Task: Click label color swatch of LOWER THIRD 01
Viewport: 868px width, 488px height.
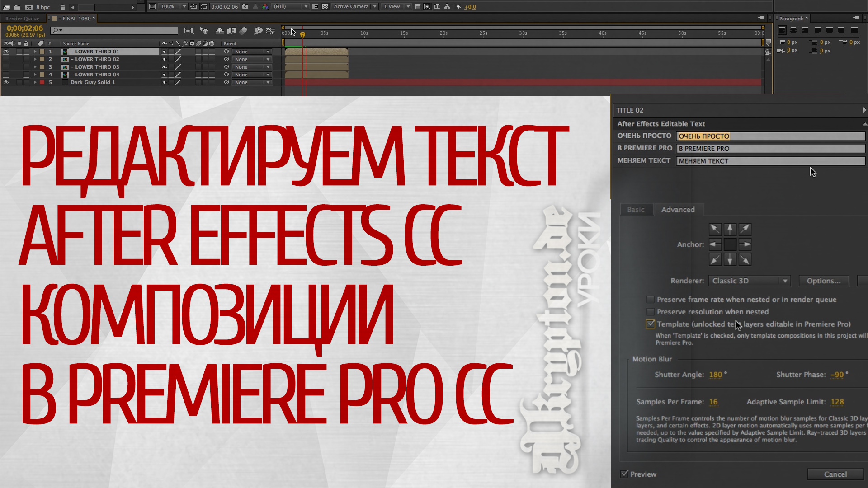Action: point(42,52)
